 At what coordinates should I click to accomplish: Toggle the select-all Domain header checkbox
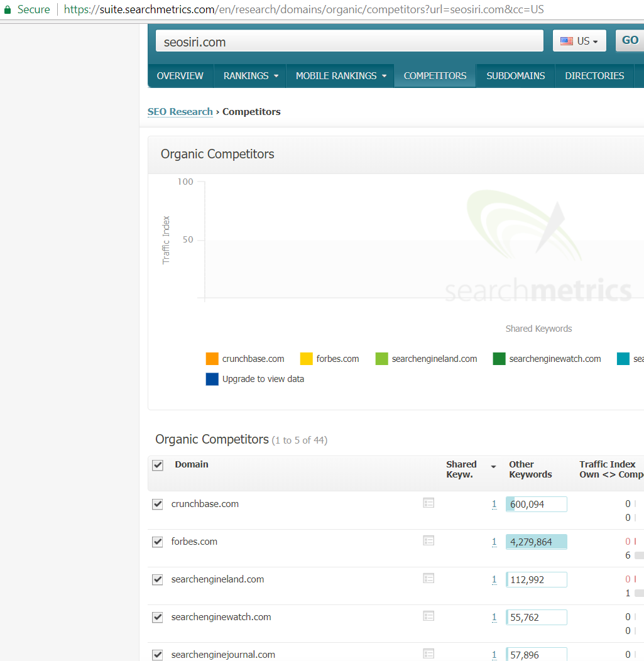pos(158,466)
